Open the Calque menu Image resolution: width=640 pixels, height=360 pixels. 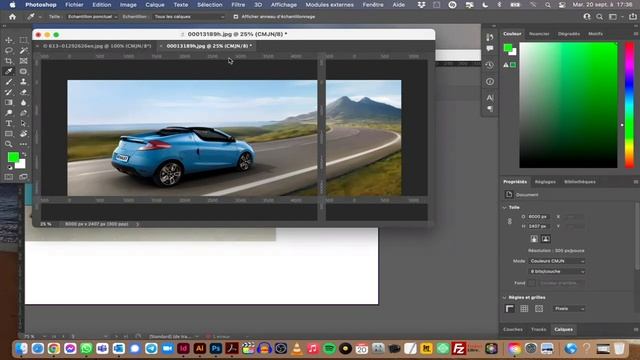click(x=155, y=5)
